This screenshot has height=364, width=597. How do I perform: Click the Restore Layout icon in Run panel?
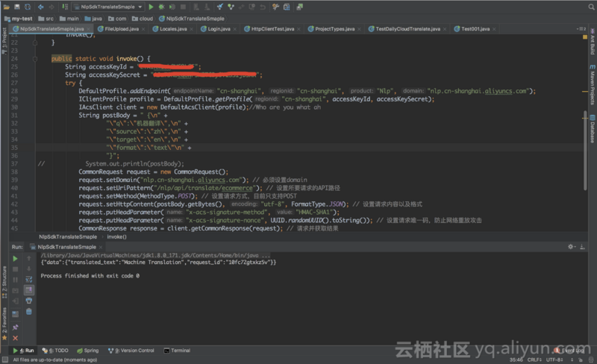pyautogui.click(x=15, y=314)
